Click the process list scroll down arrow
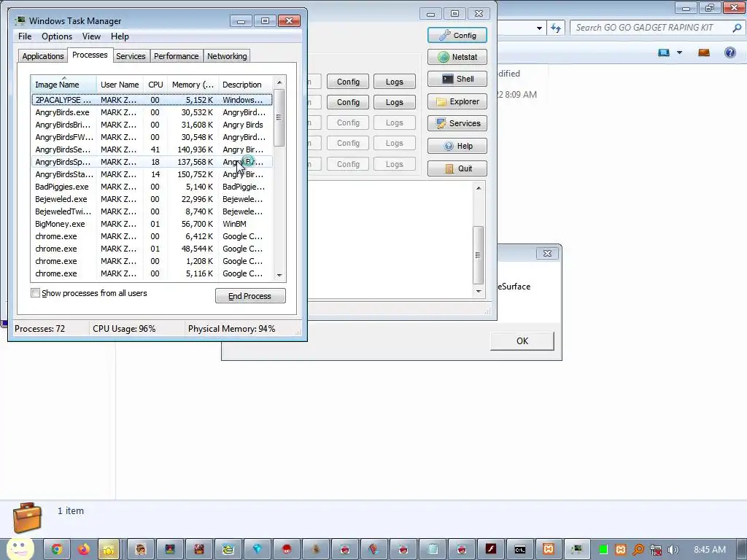This screenshot has width=747, height=560. (279, 275)
